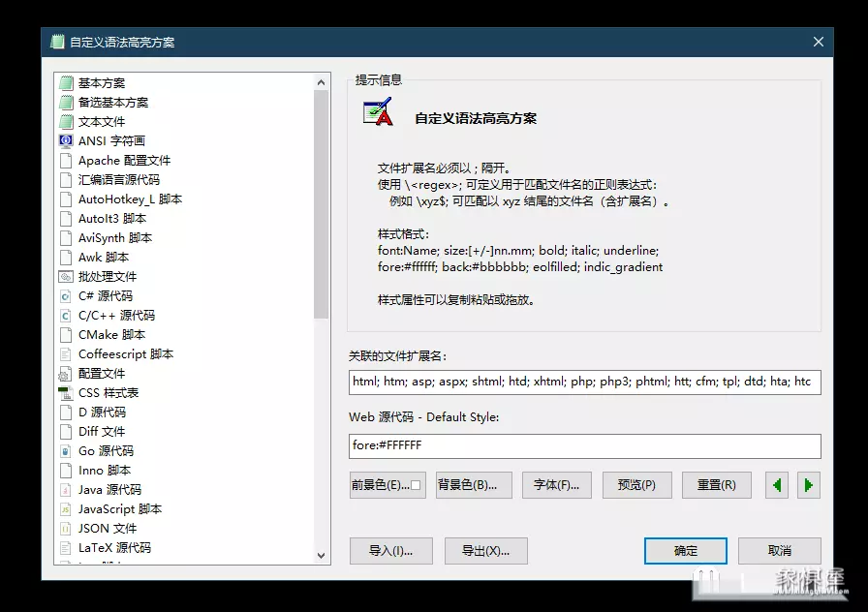The width and height of the screenshot is (868, 612).
Task: Select CSS 样式表 scheme
Action: [x=108, y=393]
